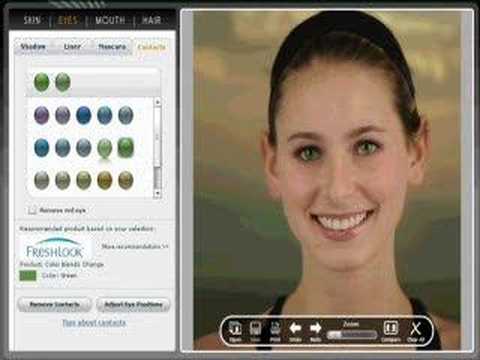Switch to the Contacts tab
Screen dimensions: 480x360
point(152,47)
